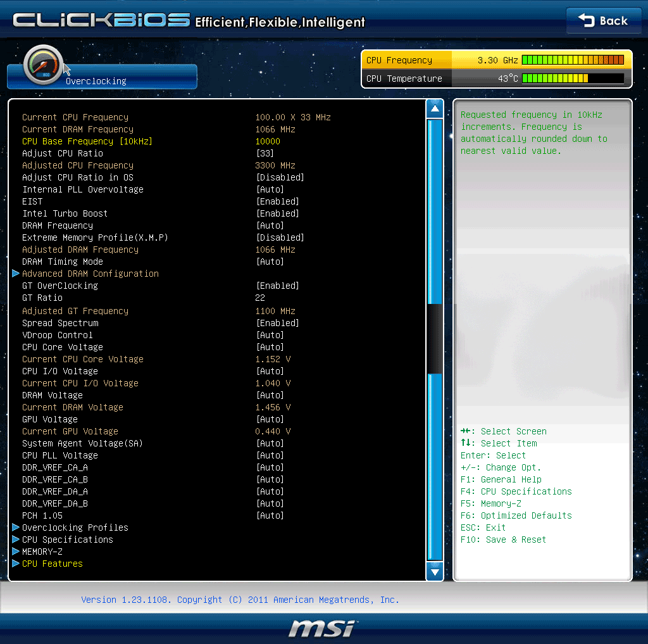Open Internal PLL Overvoltage [Auto] options
The image size is (648, 644).
pyautogui.click(x=270, y=189)
